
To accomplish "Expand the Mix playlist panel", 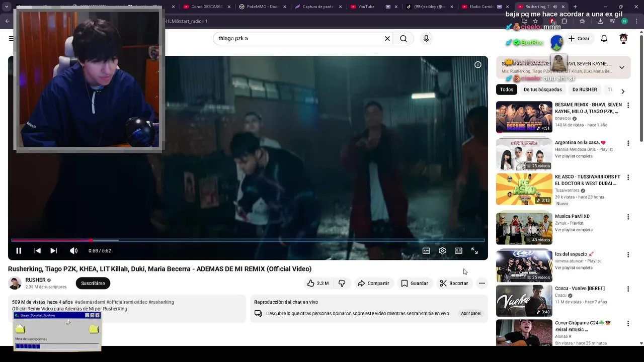I will 622,67.
